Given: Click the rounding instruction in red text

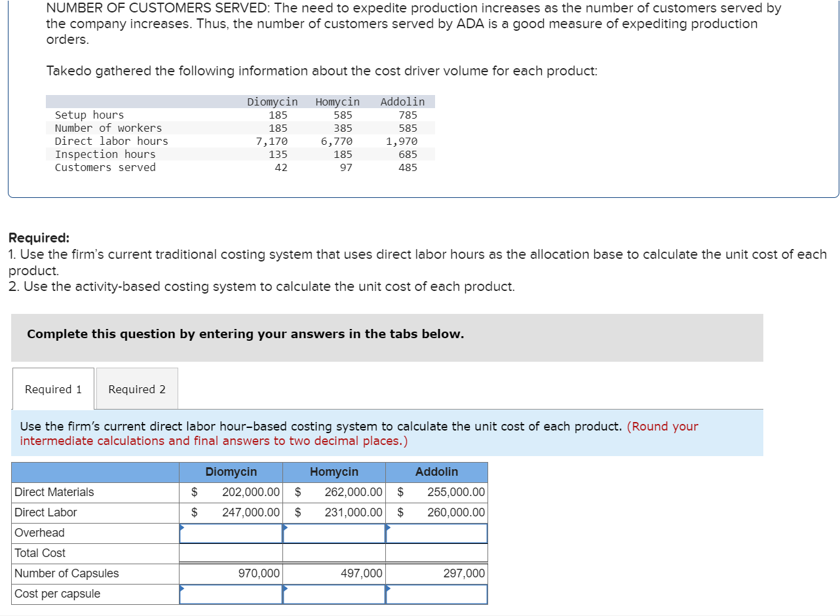Looking at the screenshot, I should tap(359, 434).
